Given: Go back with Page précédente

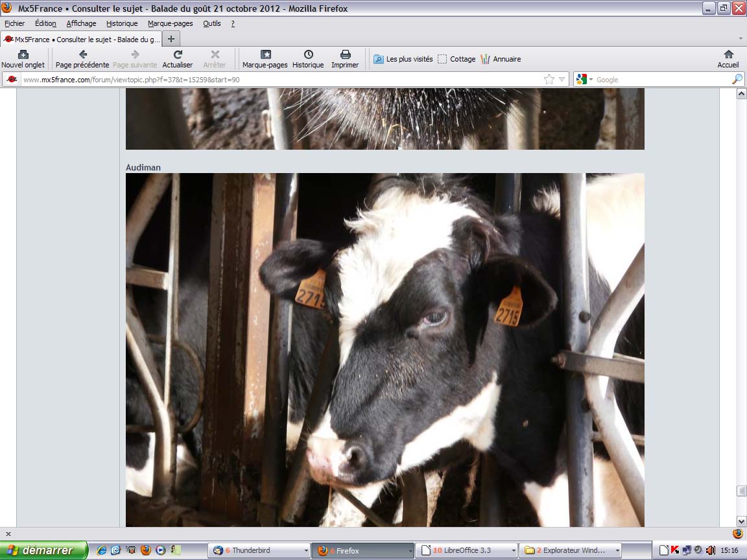Looking at the screenshot, I should tap(82, 60).
